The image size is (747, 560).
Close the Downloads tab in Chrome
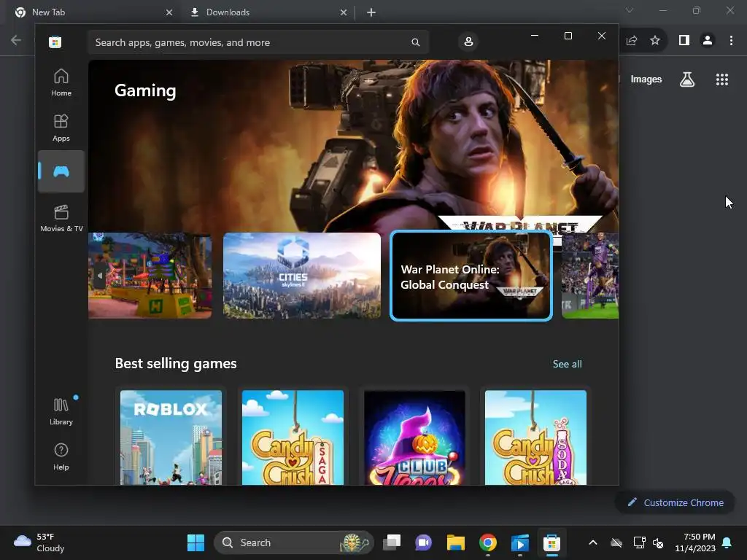[344, 12]
